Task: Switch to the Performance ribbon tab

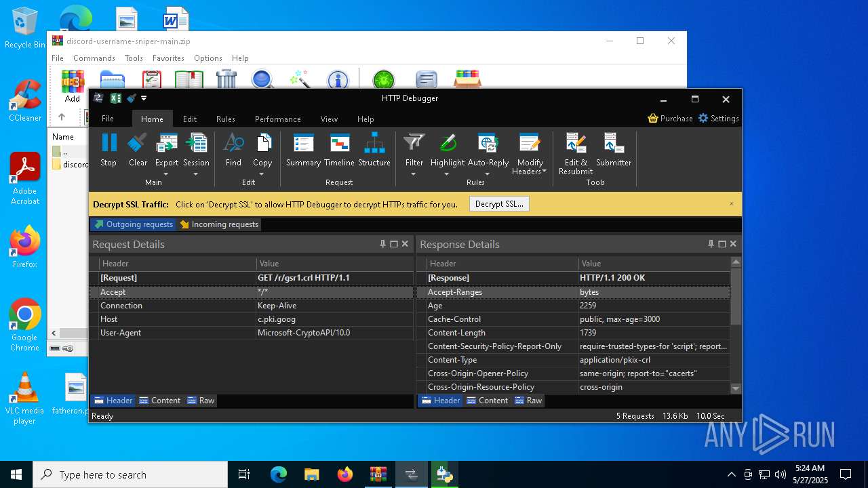Action: [278, 119]
